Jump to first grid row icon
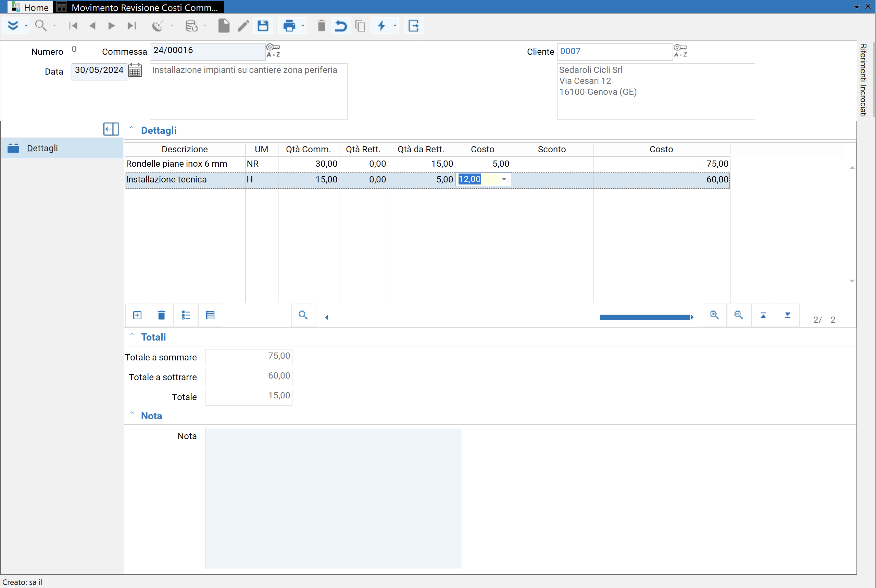This screenshot has height=588, width=876. pos(763,315)
